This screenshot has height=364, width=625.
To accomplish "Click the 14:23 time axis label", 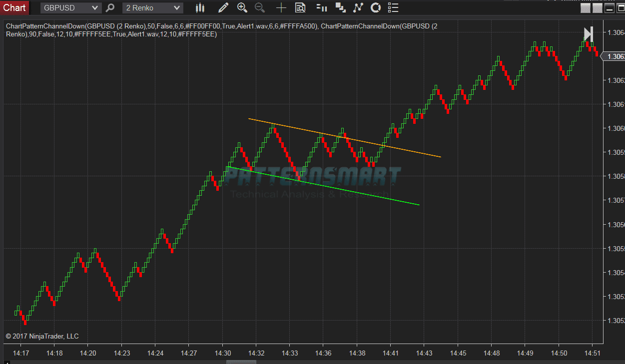I will pyautogui.click(x=121, y=353).
